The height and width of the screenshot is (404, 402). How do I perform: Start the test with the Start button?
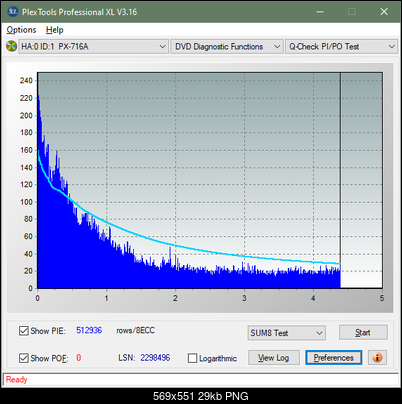[x=363, y=333]
